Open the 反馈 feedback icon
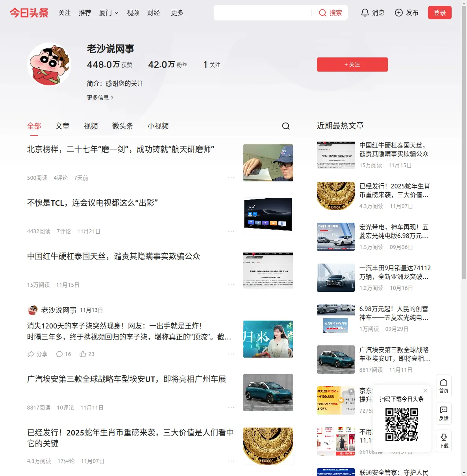Image resolution: width=467 pixels, height=476 pixels. [444, 410]
